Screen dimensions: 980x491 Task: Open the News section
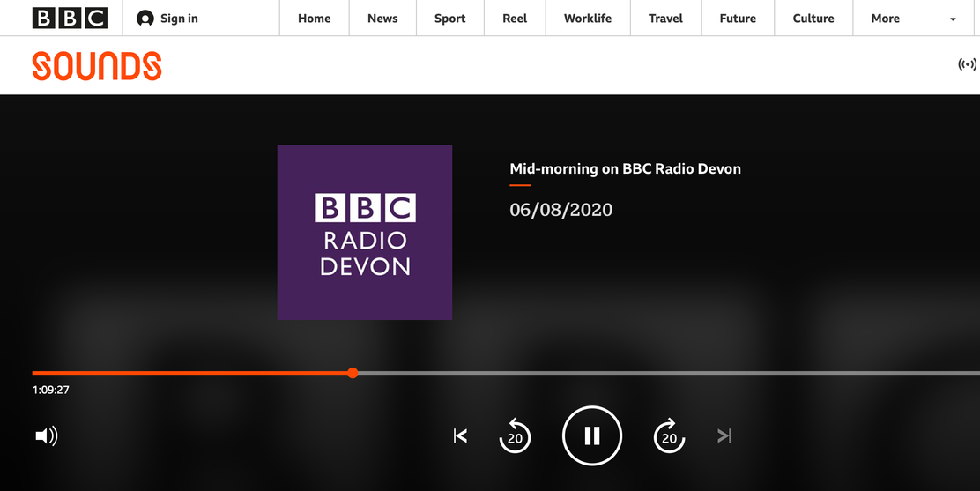point(382,19)
